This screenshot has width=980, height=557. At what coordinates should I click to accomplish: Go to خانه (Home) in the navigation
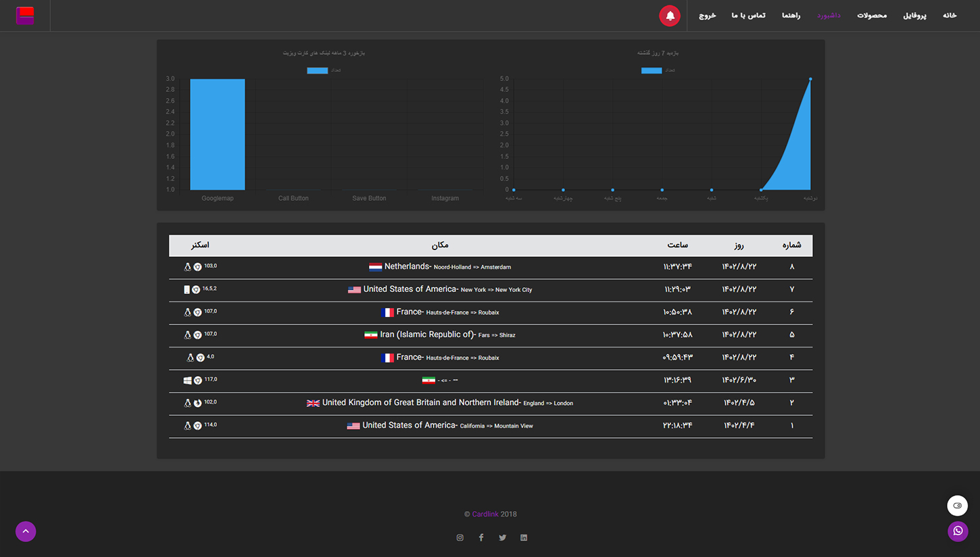[950, 16]
